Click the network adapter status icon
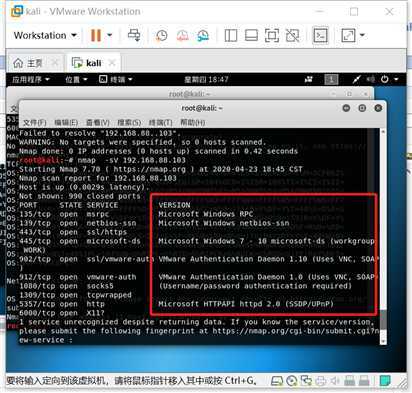 pyautogui.click(x=306, y=381)
